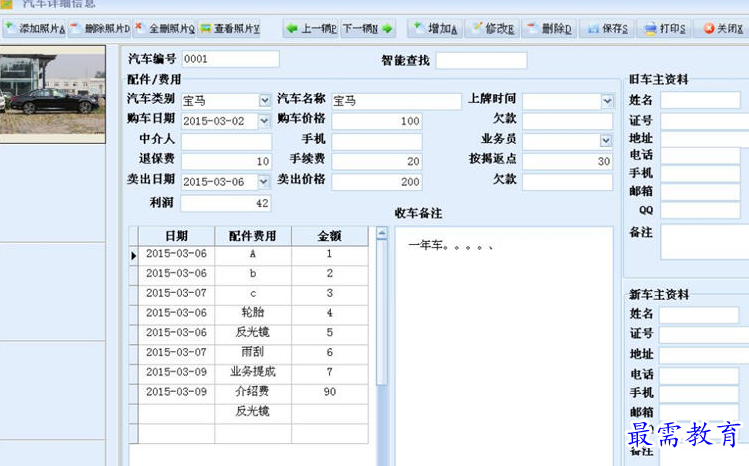749x466 pixels.
Task: Click the 手机 field beside 中介人
Action: tap(377, 142)
